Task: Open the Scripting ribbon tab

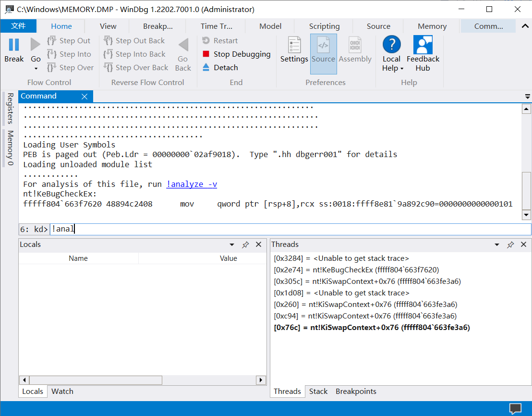Action: [324, 26]
